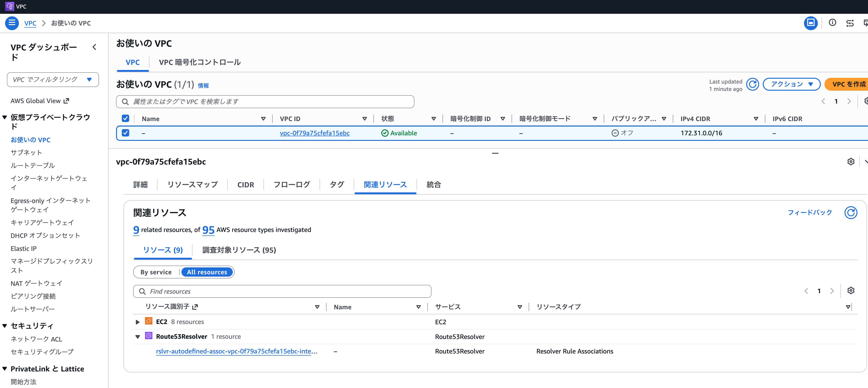Image resolution: width=868 pixels, height=388 pixels.
Task: Click the resource identifier external link icon
Action: click(195, 307)
